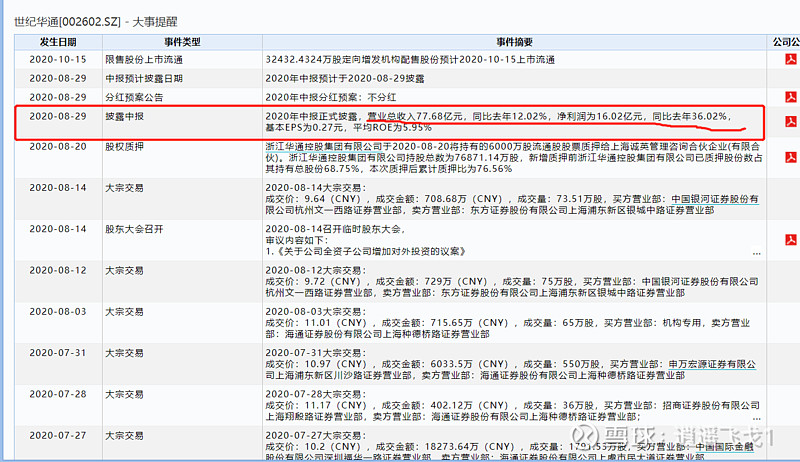Image resolution: width=800 pixels, height=462 pixels.
Task: Select 大宗交易 cell in the 2020-07-27 row
Action: pos(182,443)
